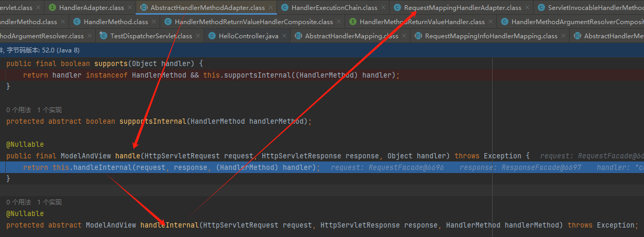Screen dimensions: 644x237
Task: Click the abstract 'handleInternal' method name
Action: [170, 225]
